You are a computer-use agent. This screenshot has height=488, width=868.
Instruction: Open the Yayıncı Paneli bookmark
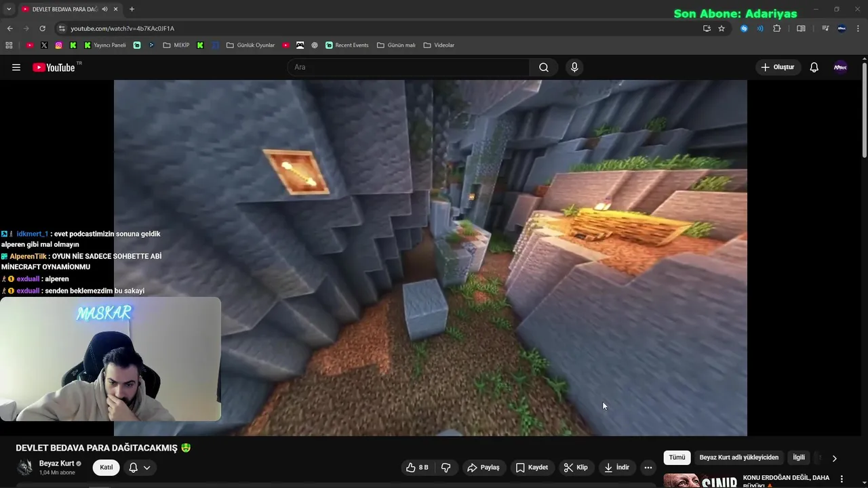[x=105, y=45]
